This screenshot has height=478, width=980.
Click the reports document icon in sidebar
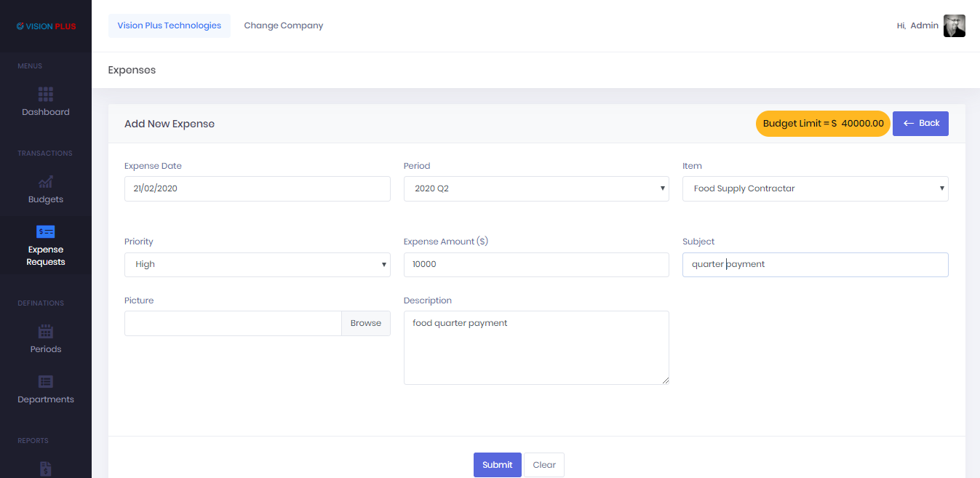(x=46, y=469)
